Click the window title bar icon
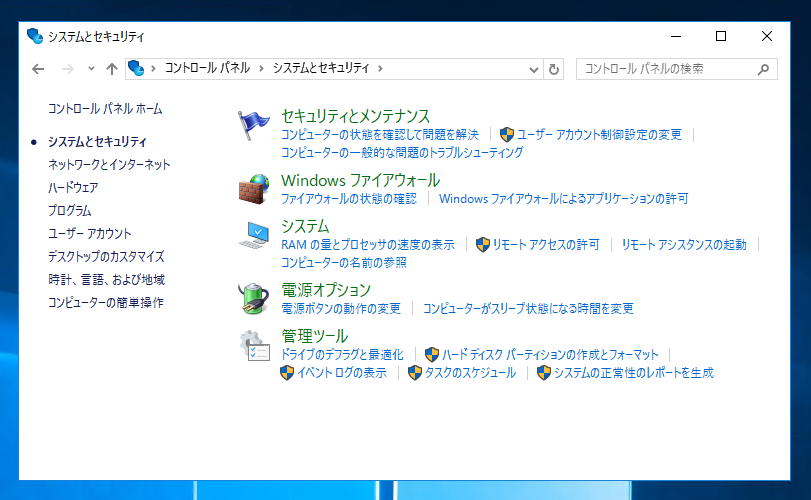Image resolution: width=811 pixels, height=500 pixels. click(x=35, y=36)
